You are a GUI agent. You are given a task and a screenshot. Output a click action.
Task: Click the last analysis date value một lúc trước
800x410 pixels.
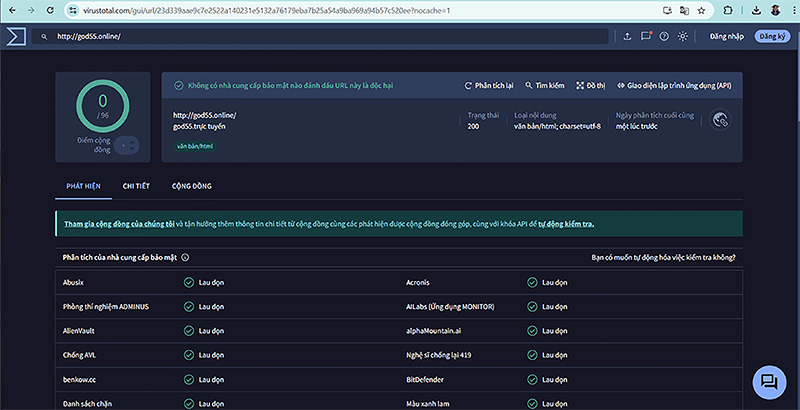pos(636,126)
